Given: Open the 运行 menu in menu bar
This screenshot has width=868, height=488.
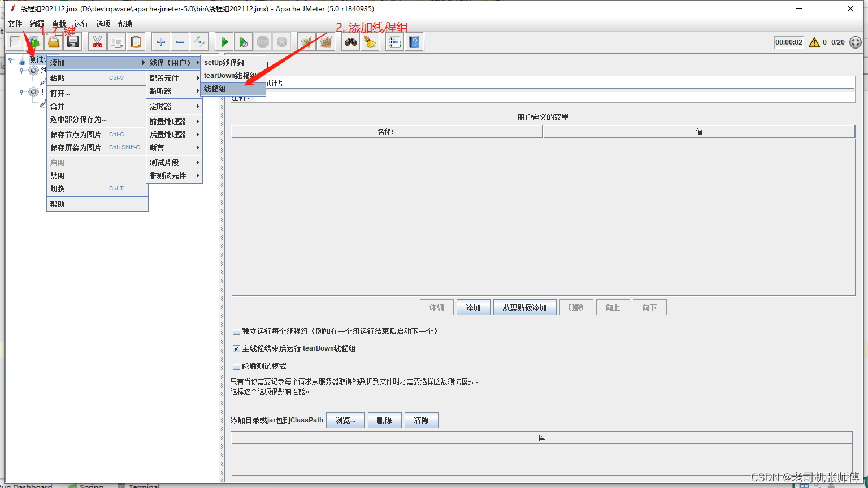Looking at the screenshot, I should point(81,24).
